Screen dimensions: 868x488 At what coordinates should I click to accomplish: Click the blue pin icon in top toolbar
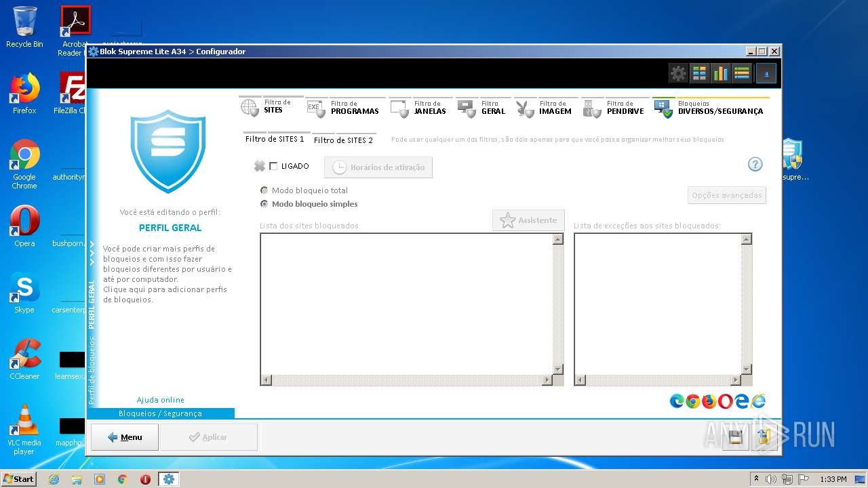766,73
